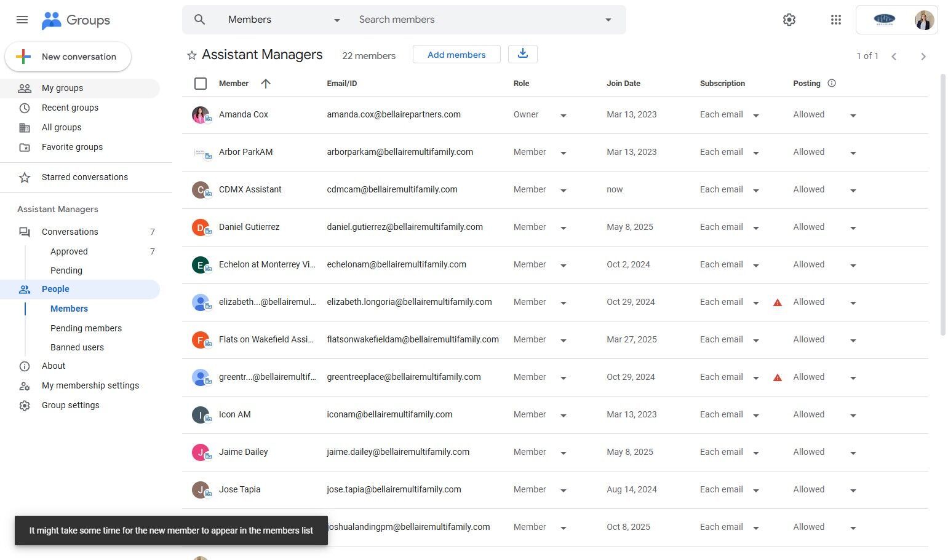Screen dimensions: 948x560
Task: Click the posting info icon
Action: point(832,83)
